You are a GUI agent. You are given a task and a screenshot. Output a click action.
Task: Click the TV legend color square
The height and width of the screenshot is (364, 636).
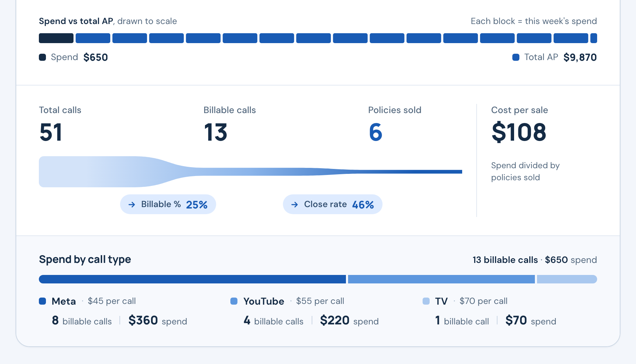coord(426,301)
